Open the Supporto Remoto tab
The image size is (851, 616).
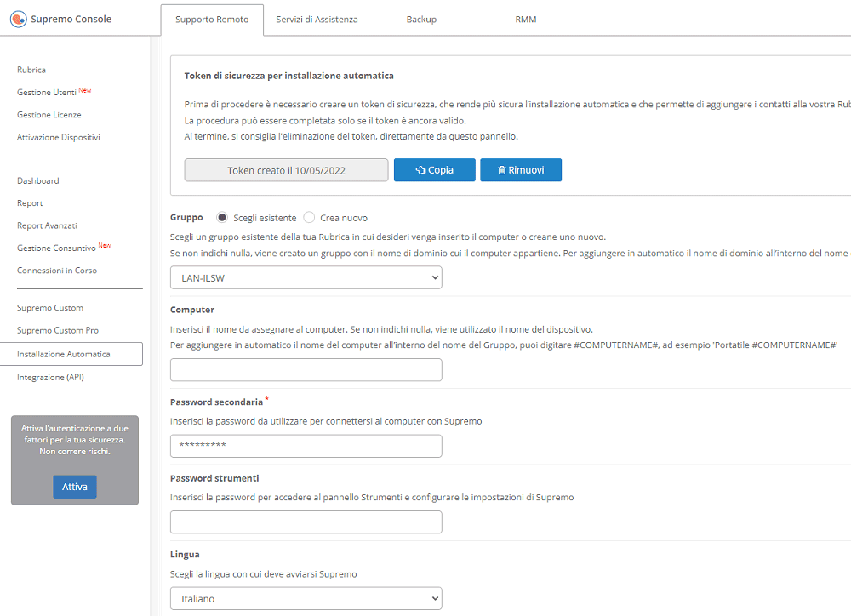(x=212, y=20)
